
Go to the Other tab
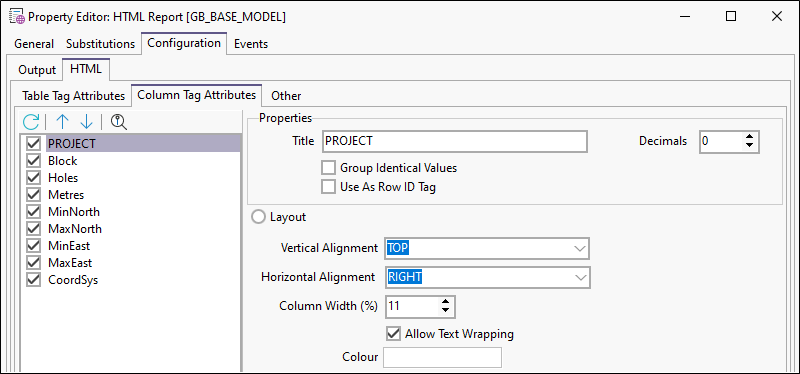[286, 95]
